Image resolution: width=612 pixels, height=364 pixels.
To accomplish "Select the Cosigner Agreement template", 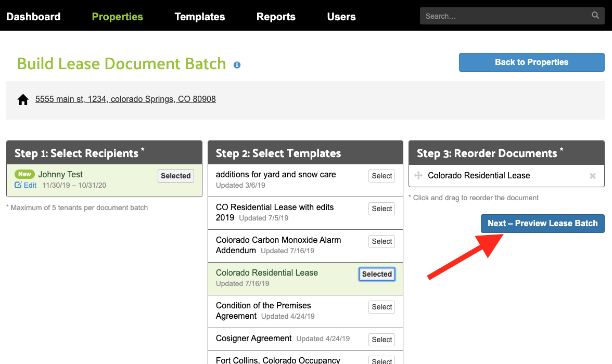I will [x=381, y=339].
